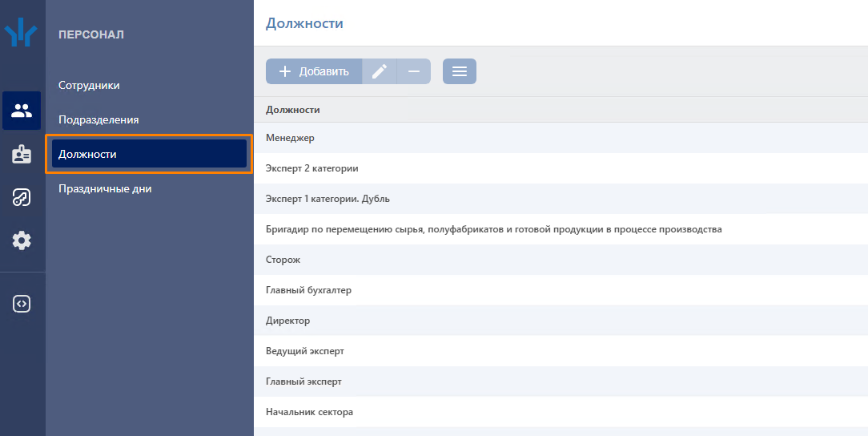Go to Сотрудники menu item
868x436 pixels.
(89, 85)
